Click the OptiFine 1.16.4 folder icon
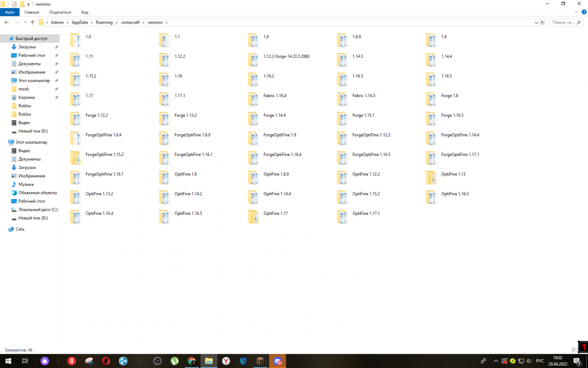 [75, 217]
